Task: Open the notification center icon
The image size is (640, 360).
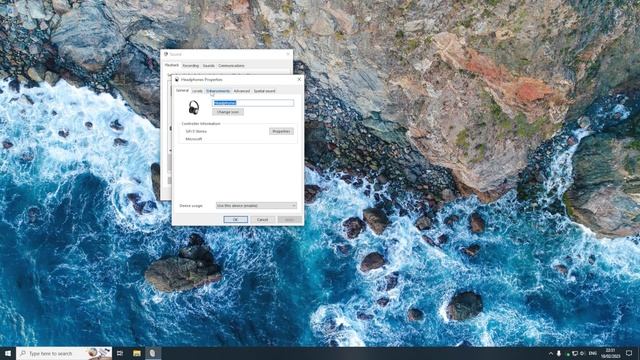Action: tap(629, 353)
